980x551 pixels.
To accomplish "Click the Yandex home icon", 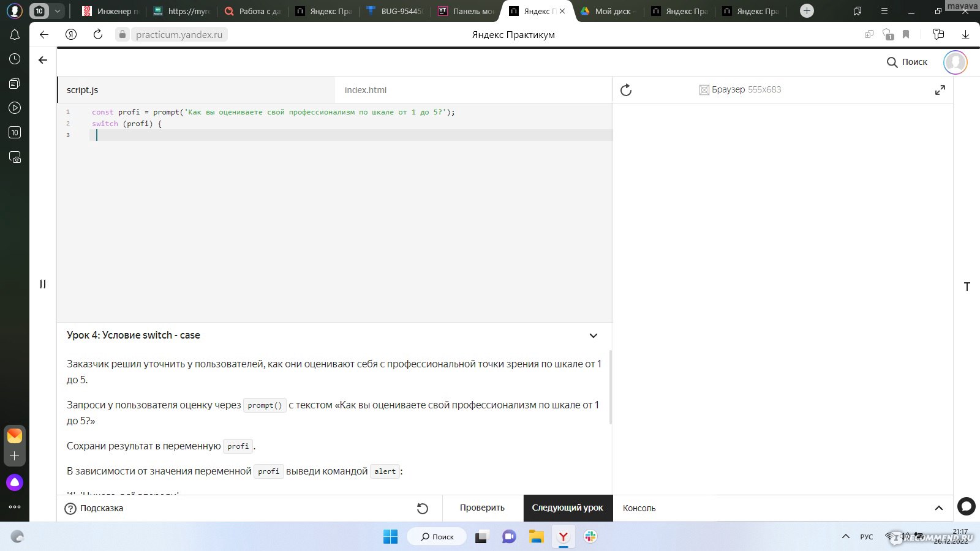I will click(x=71, y=35).
